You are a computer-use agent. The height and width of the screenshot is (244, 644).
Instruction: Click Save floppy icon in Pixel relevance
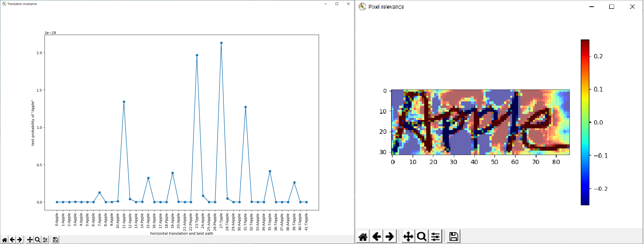click(454, 236)
